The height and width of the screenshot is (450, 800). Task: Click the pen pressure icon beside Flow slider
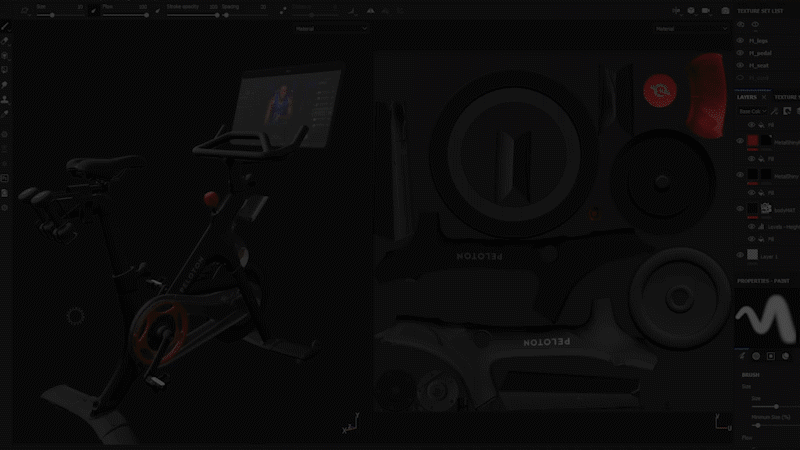coord(157,11)
